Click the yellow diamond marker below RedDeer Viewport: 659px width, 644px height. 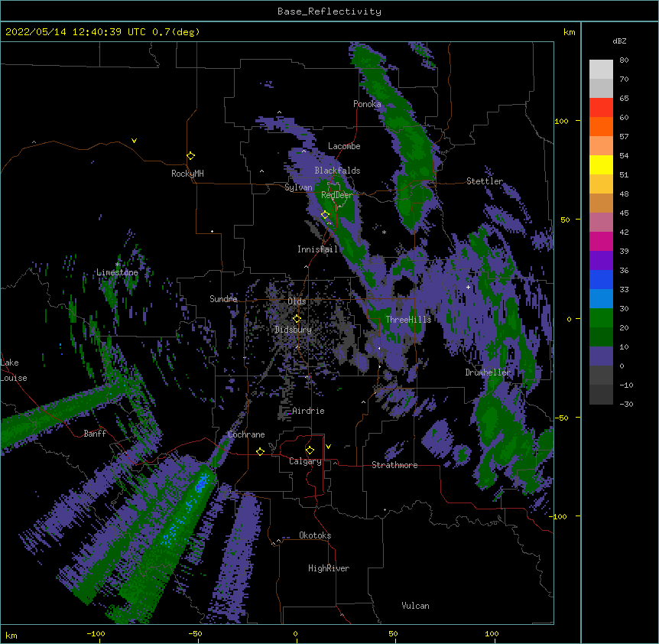click(325, 215)
